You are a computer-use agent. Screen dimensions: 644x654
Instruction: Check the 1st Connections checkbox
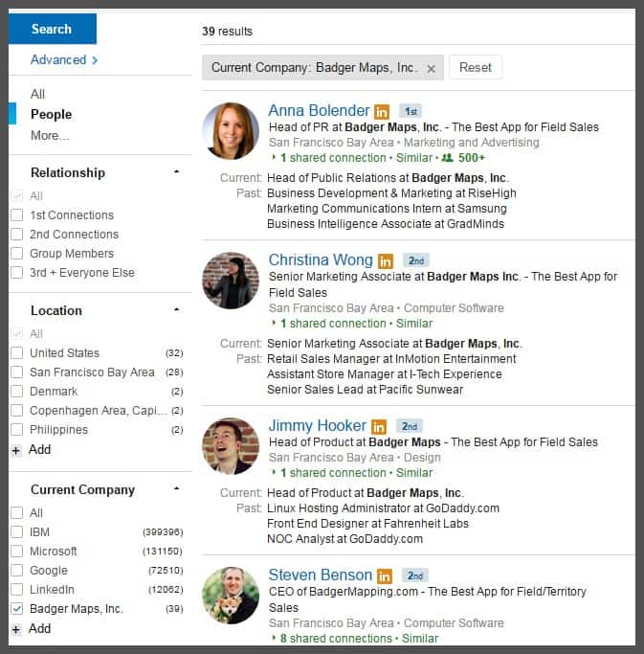16,214
